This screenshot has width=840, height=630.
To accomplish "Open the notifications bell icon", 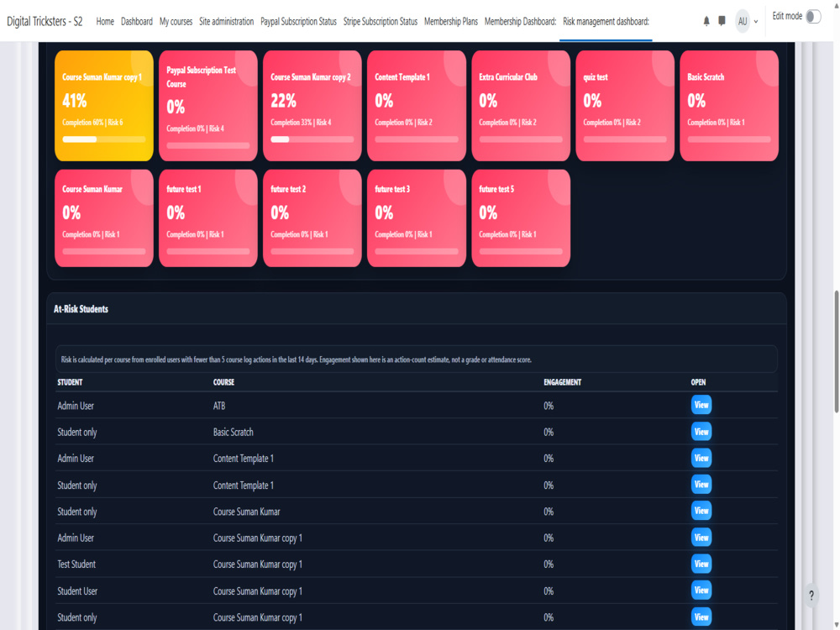I will (x=706, y=22).
